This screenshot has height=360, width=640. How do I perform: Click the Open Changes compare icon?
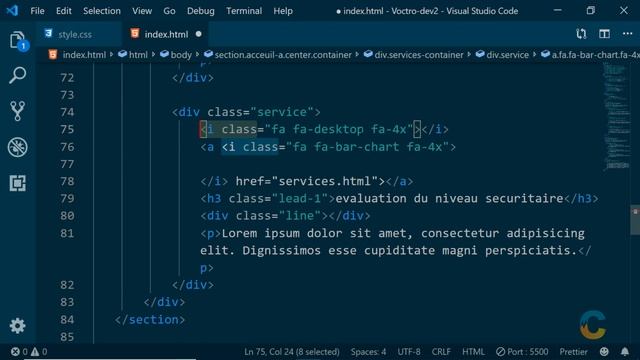[581, 34]
